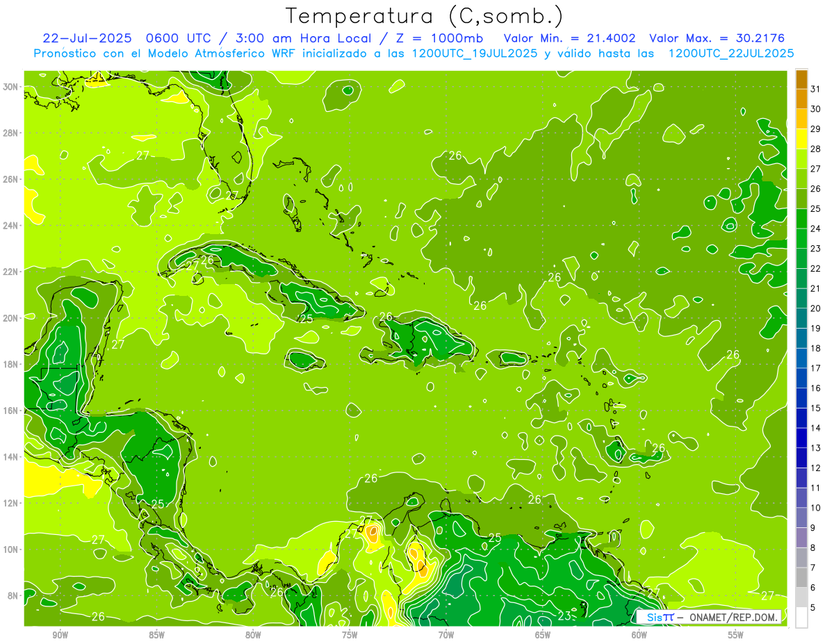The image size is (834, 644).
Task: Click 'Valor Min. = 21.4002' readout
Action: tap(569, 38)
